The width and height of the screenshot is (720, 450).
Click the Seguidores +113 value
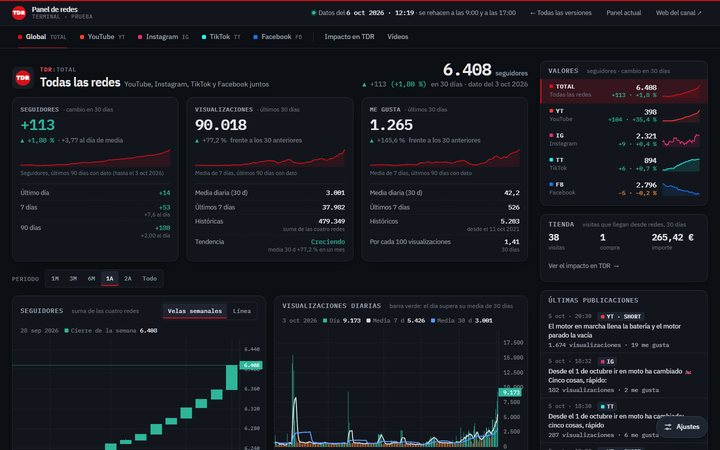38,125
